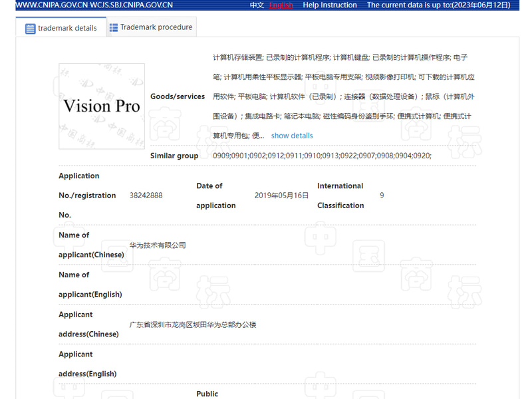
Task: Select the English language link
Action: point(281,5)
